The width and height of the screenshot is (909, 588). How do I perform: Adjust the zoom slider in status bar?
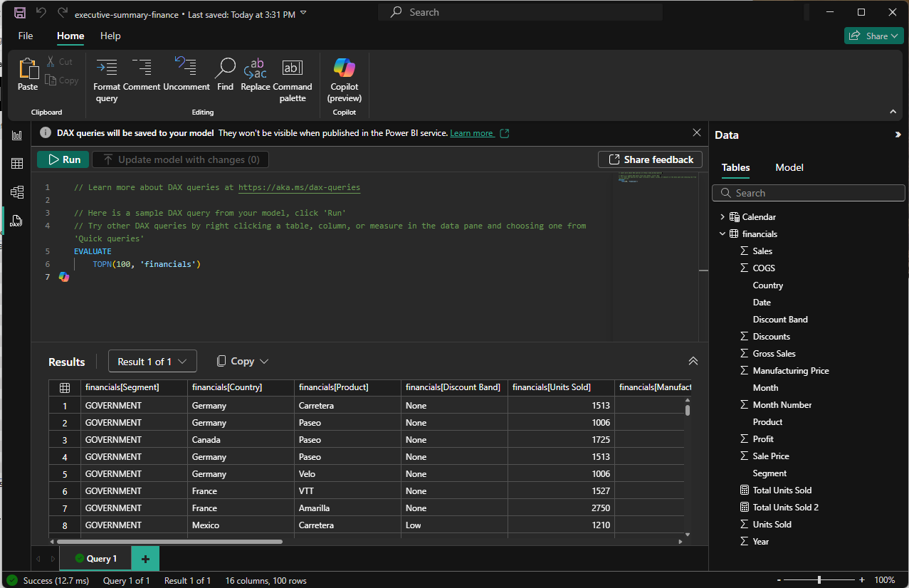(x=819, y=580)
